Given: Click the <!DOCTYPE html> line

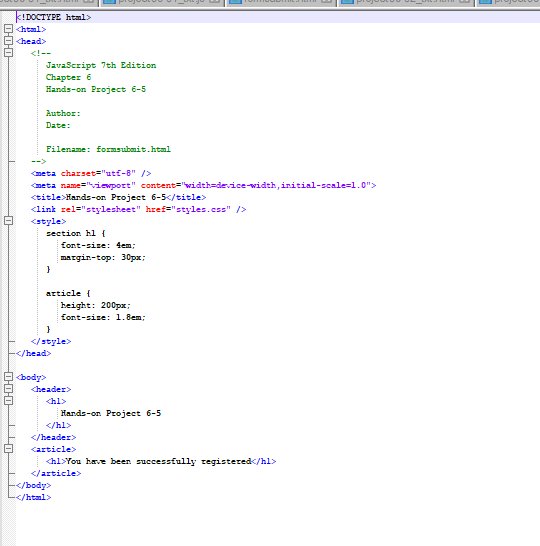Looking at the screenshot, I should 54,17.
